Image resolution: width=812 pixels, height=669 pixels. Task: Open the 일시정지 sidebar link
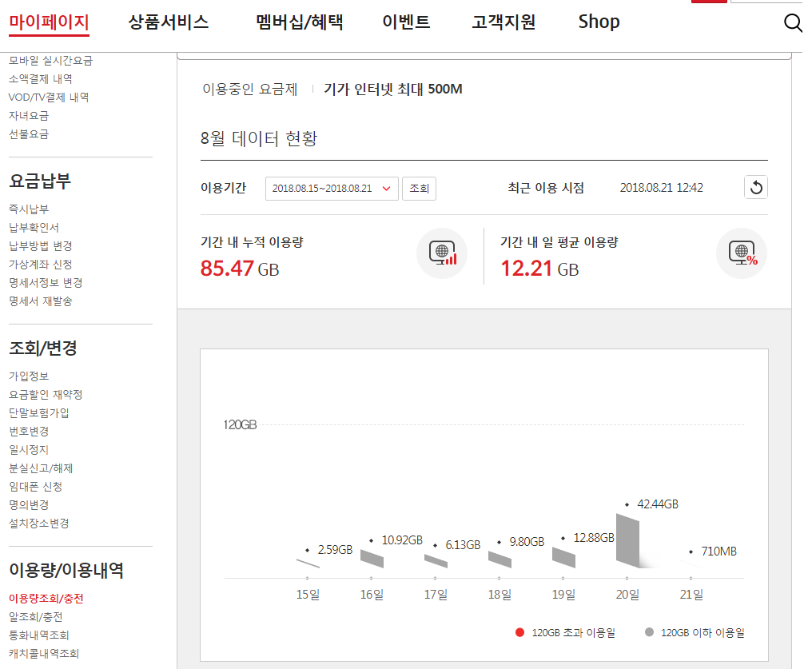click(x=29, y=449)
